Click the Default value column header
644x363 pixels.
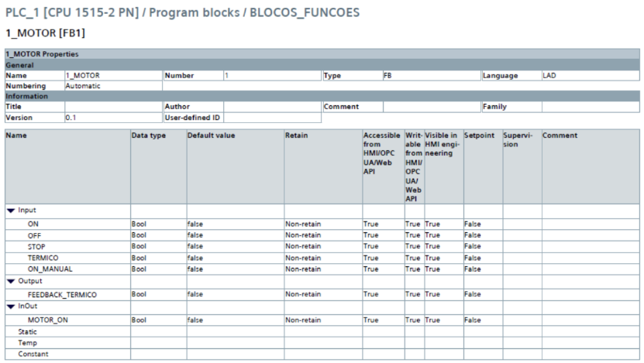click(x=211, y=135)
